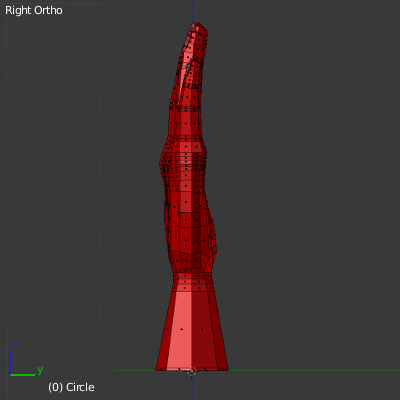This screenshot has width=400, height=400.
Task: Click the 3D cursor at mesh base
Action: click(x=192, y=371)
